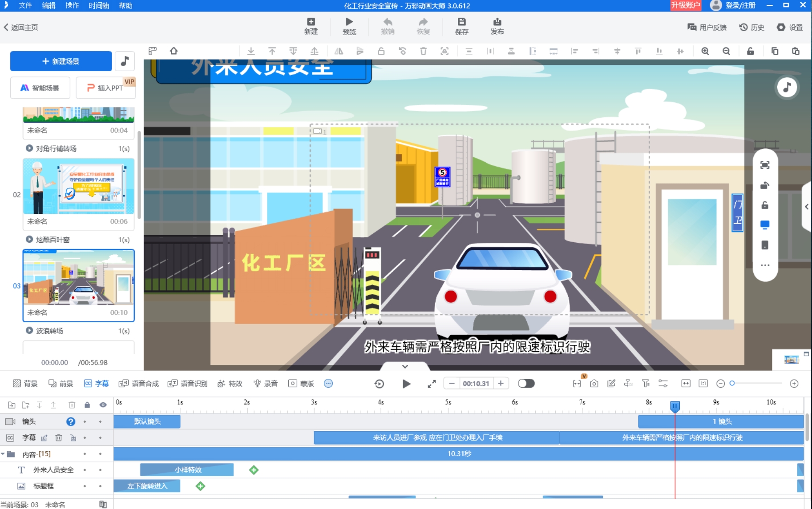Click the paste icon in canvas toolbar
The height and width of the screenshot is (509, 812).
[x=796, y=51]
